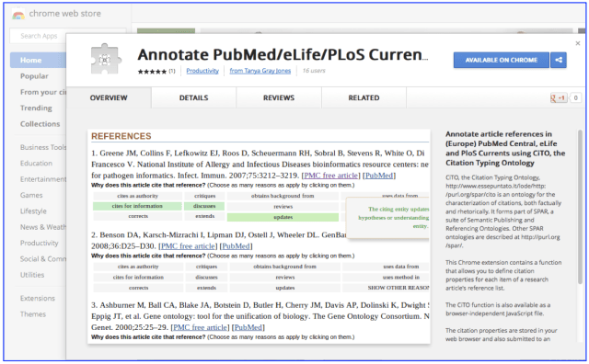Open the Entertainment sidebar category
589x364 pixels.
pos(43,179)
